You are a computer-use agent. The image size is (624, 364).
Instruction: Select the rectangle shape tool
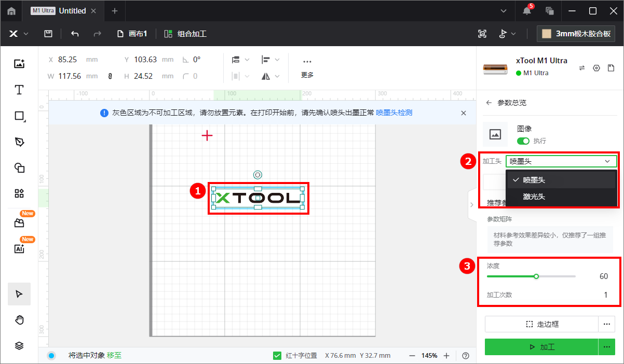pos(19,116)
